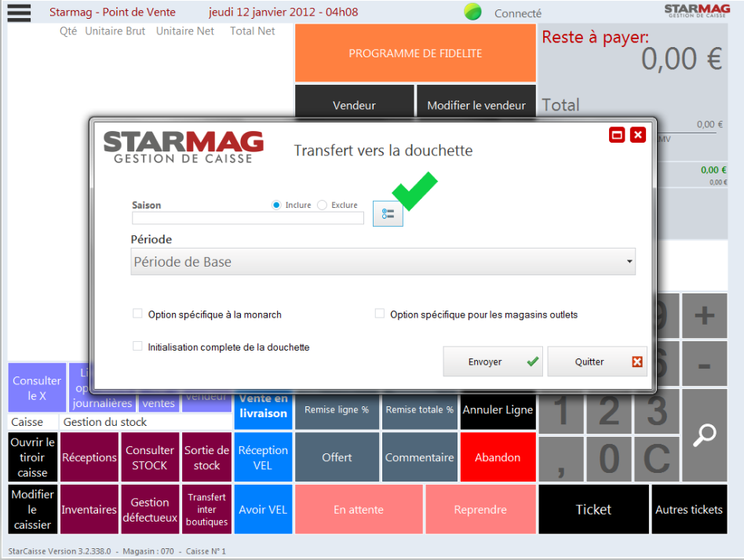Click the Ticket button
The width and height of the screenshot is (744, 560).
(x=593, y=509)
